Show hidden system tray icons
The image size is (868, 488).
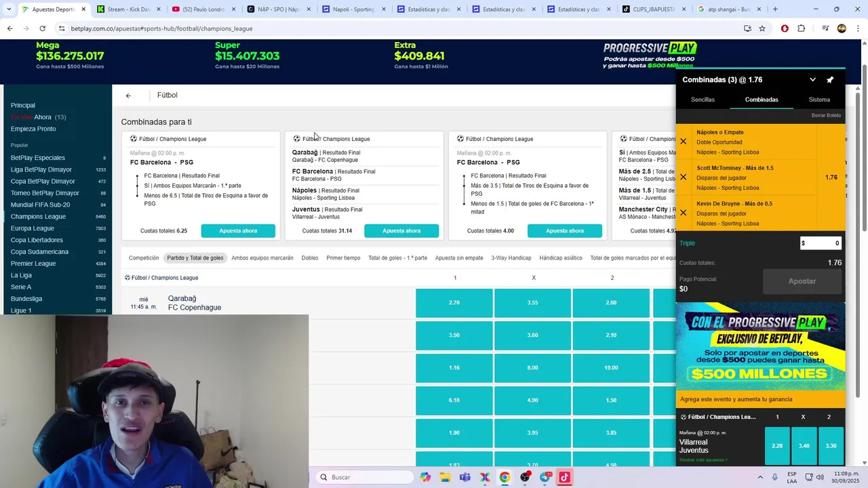[x=759, y=477]
